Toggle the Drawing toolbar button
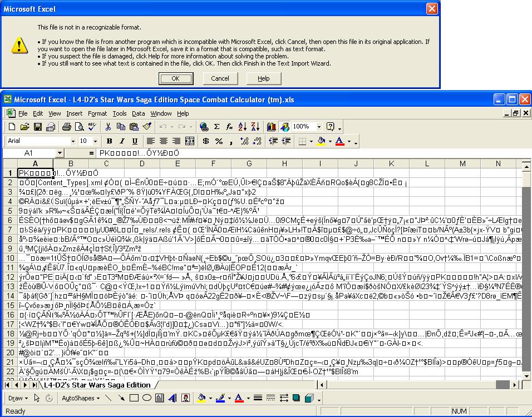Viewport: 532px width, 417px height. coord(284,127)
